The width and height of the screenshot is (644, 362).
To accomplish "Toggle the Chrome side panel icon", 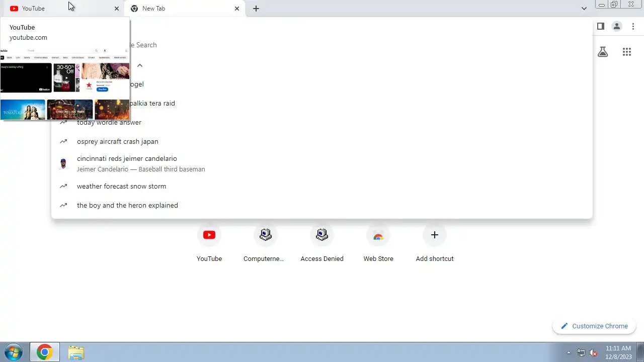I will 601,26.
